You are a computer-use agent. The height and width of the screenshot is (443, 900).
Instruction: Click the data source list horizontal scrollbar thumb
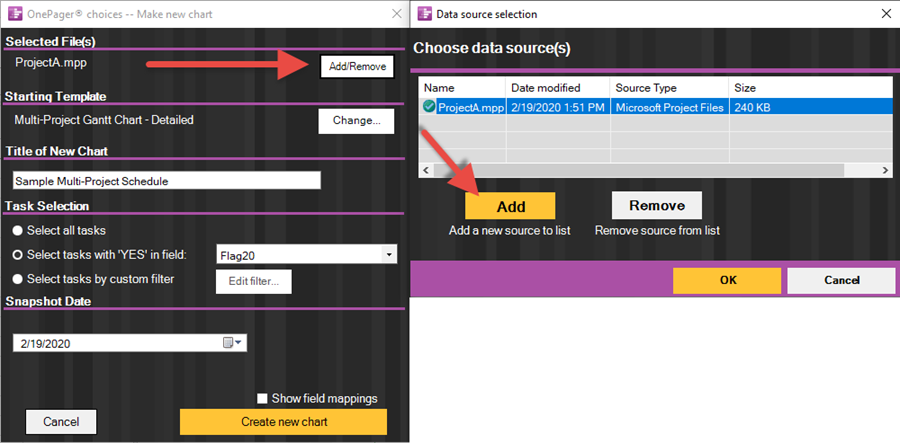[x=638, y=170]
